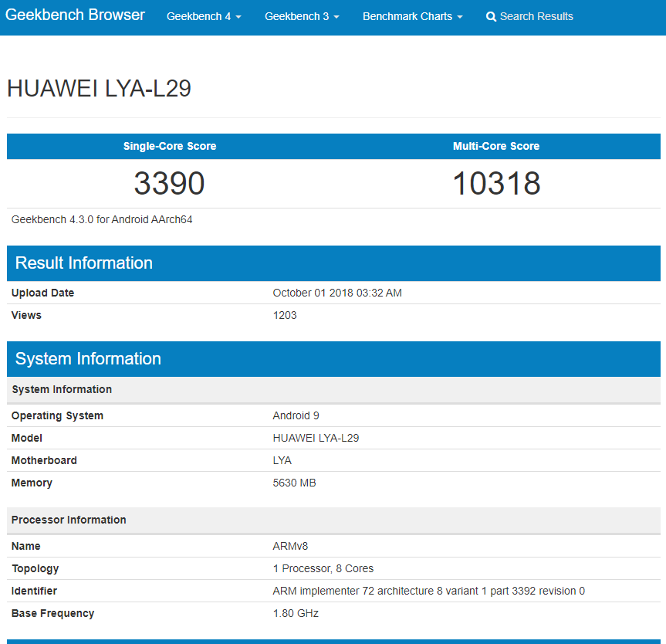Select the ARM implementer 72 identifier value
666x644 pixels.
(428, 591)
